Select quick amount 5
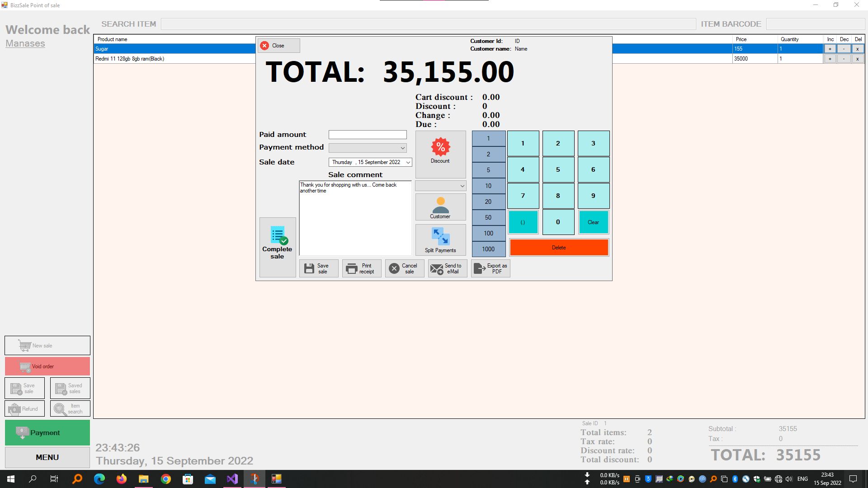The width and height of the screenshot is (868, 488). [x=489, y=170]
